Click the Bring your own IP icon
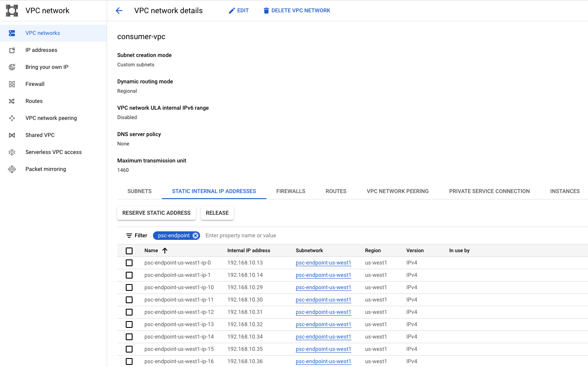588x367 pixels. [12, 67]
